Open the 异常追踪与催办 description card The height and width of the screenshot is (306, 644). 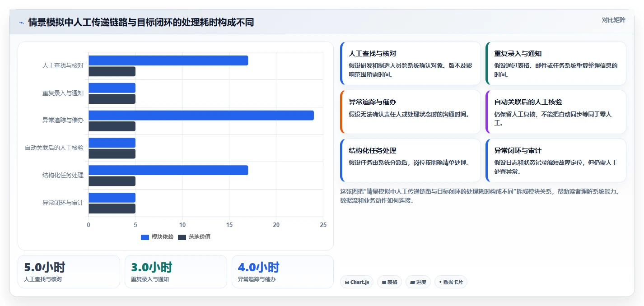(410, 112)
